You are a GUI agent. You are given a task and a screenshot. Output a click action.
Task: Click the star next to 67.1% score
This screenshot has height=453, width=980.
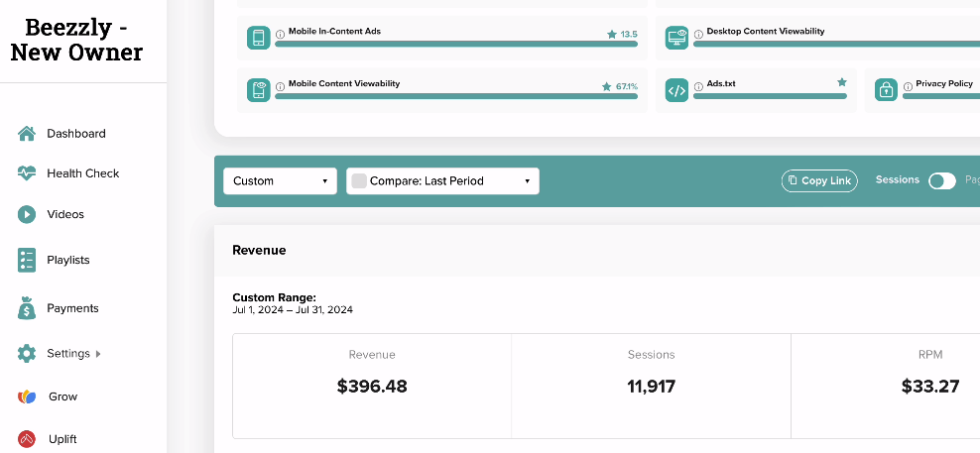pos(606,87)
